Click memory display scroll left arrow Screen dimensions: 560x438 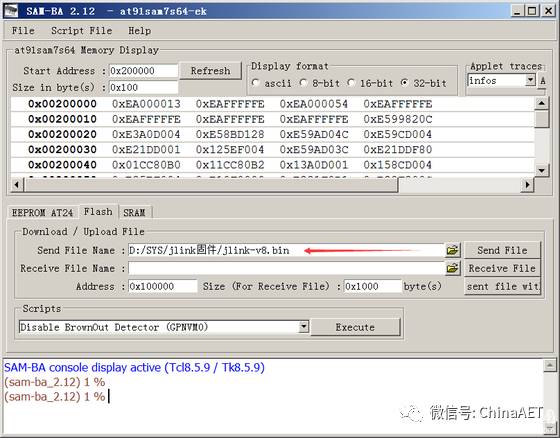coord(17,185)
